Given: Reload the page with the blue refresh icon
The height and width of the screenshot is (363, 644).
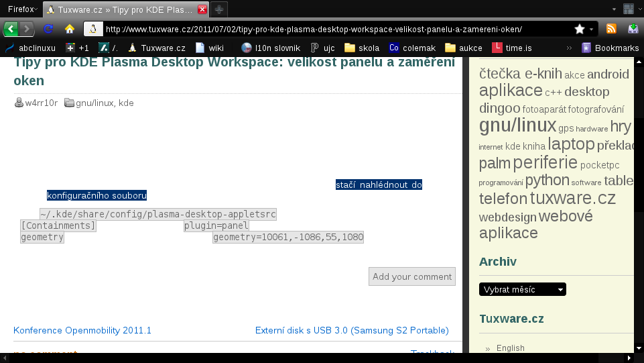Looking at the screenshot, I should (x=48, y=29).
